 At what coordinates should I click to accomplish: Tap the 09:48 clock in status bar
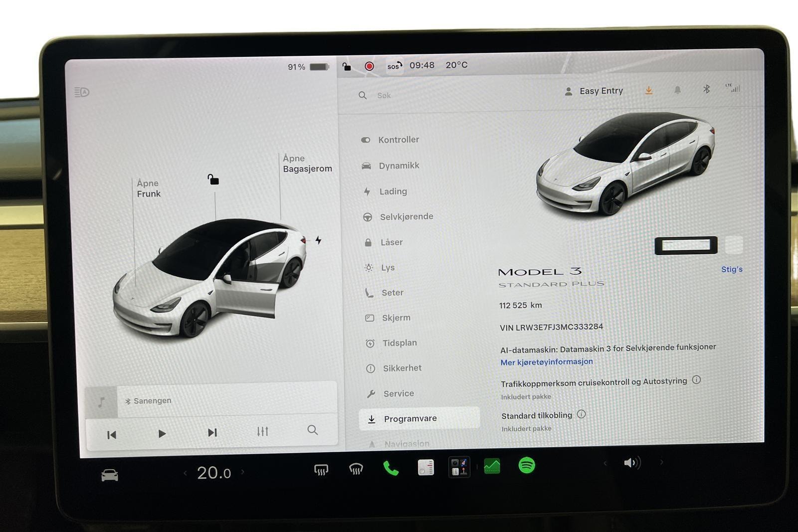point(422,65)
